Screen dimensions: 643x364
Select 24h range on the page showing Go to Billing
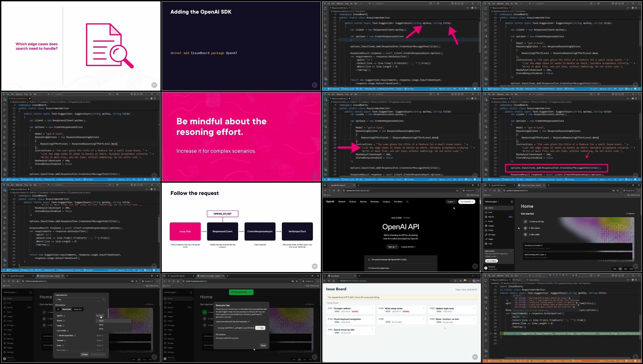615,269
